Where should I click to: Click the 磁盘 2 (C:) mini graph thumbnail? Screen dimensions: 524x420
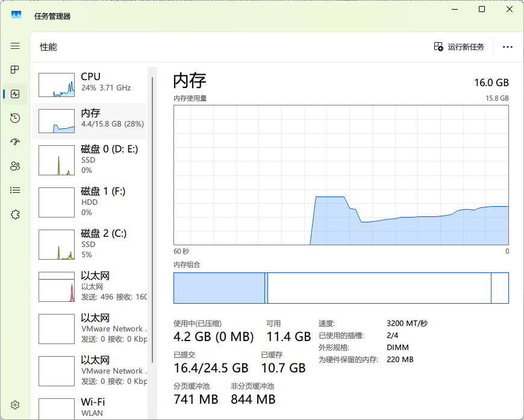click(x=57, y=245)
